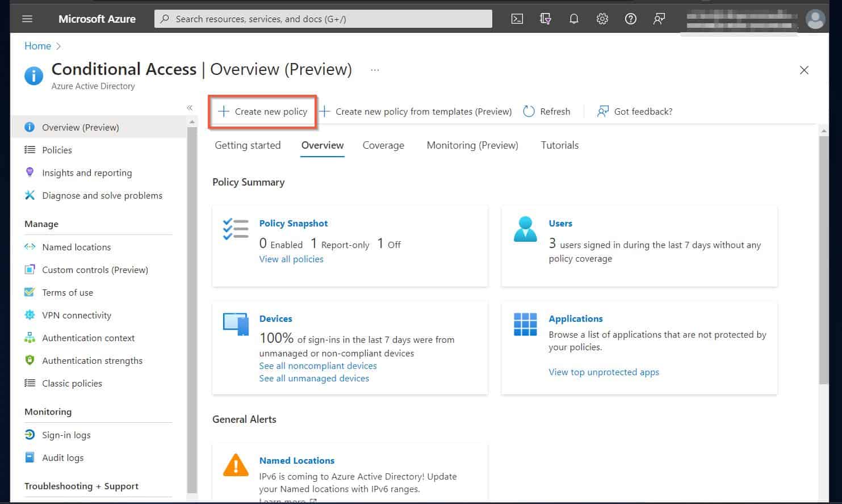Open Audit logs from the sidebar
The height and width of the screenshot is (504, 842).
[61, 457]
